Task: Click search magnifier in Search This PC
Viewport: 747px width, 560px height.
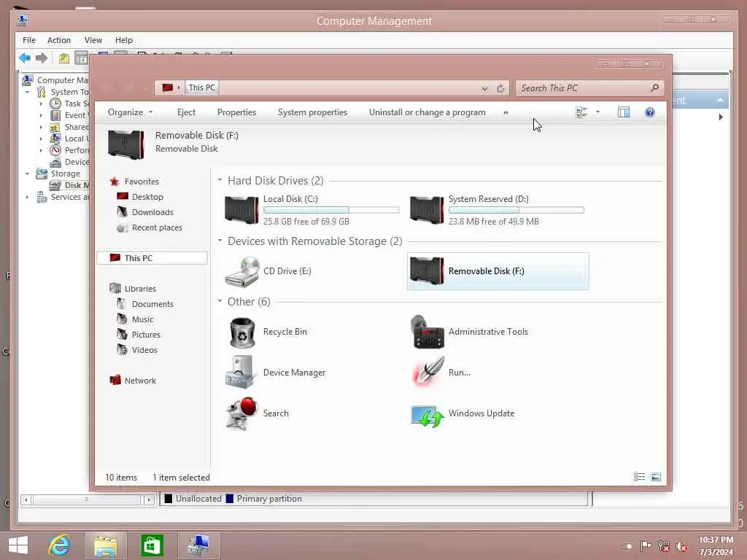Action: pyautogui.click(x=654, y=88)
